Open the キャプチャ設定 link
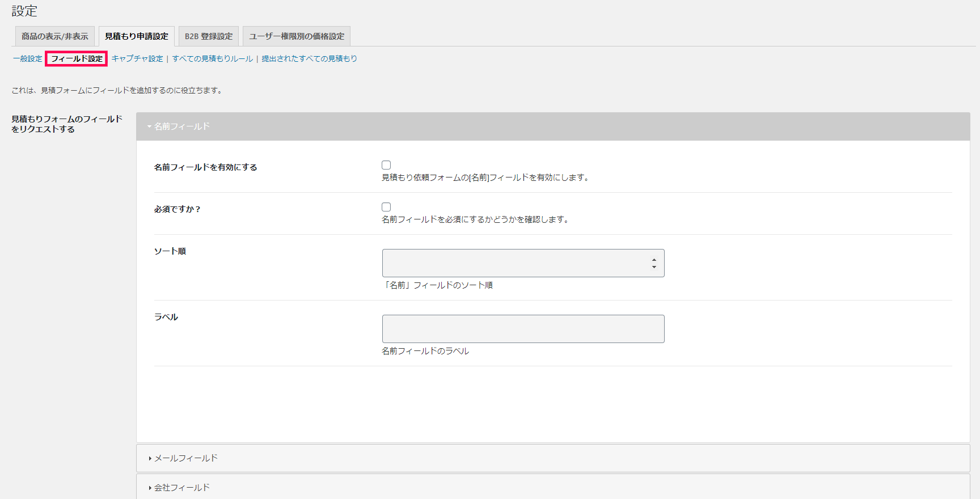 (137, 58)
